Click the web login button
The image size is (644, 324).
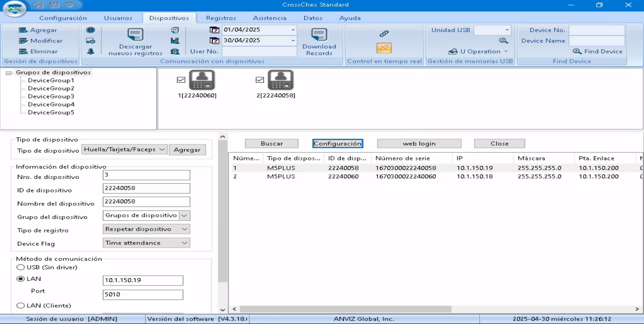click(419, 144)
